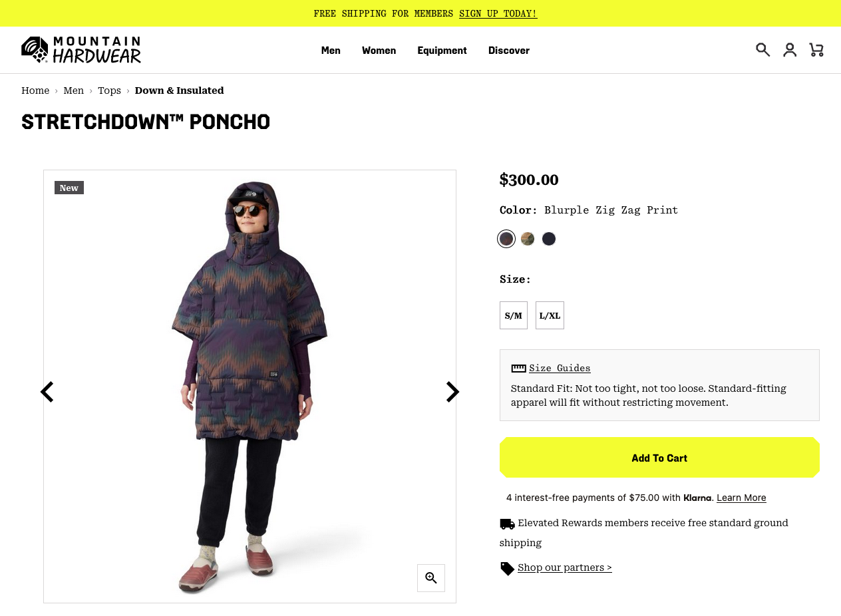Choose the camo-colored middle swatch
This screenshot has width=841, height=616.
click(528, 239)
